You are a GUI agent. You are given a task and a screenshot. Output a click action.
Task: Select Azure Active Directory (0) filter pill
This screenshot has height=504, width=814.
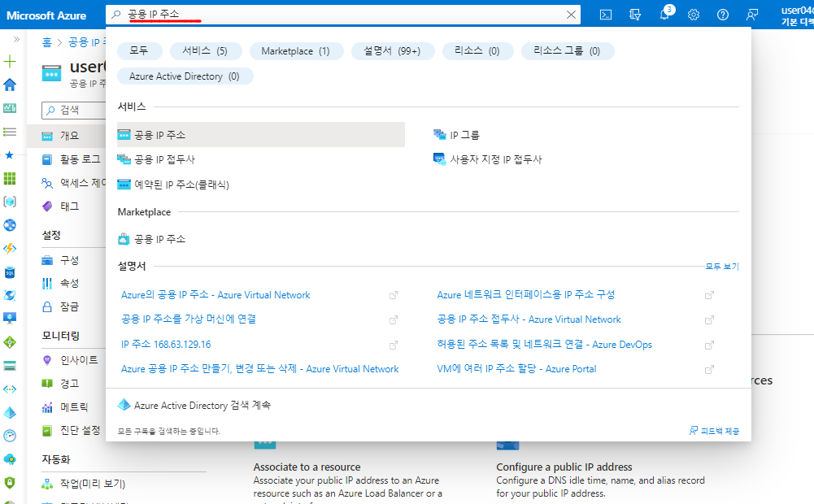[x=185, y=76]
